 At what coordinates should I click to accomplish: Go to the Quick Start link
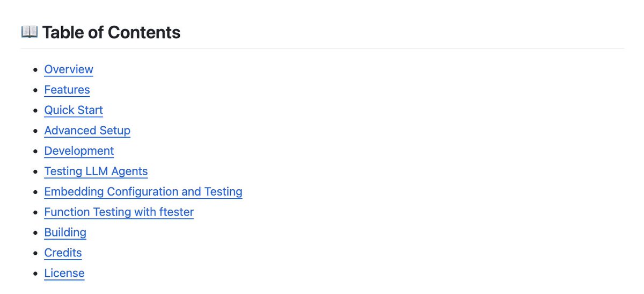[74, 110]
